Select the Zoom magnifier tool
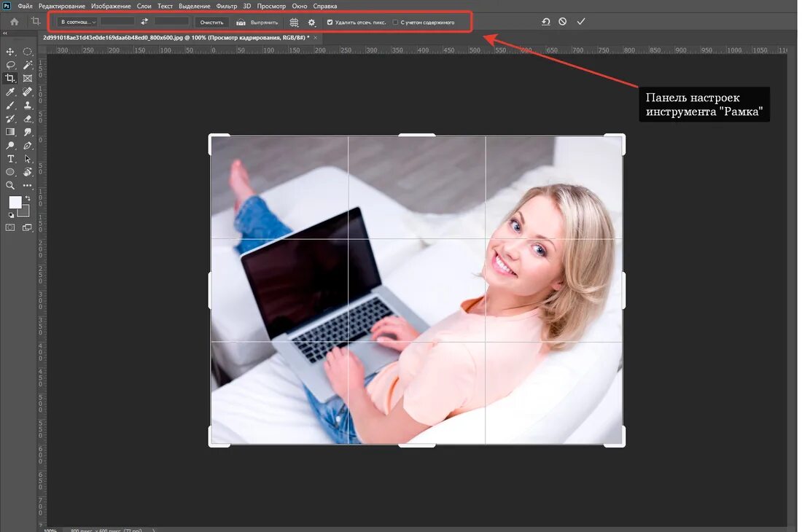Image resolution: width=802 pixels, height=532 pixels. pyautogui.click(x=10, y=186)
